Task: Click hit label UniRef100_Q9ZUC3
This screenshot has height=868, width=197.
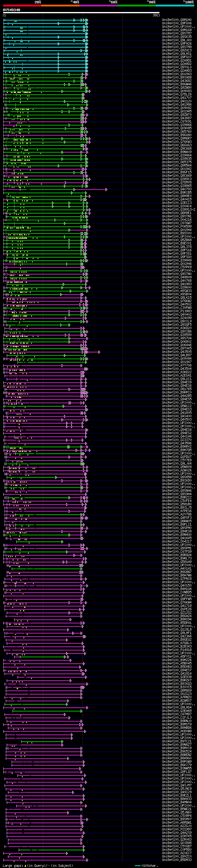Action: (x=177, y=50)
